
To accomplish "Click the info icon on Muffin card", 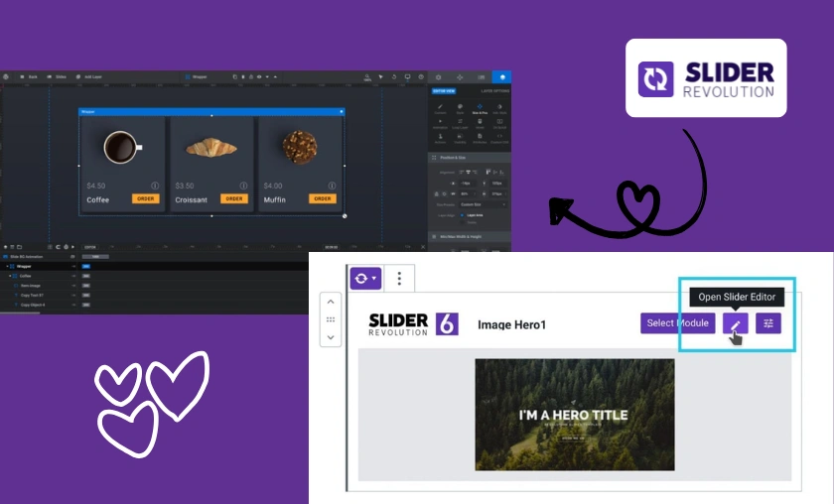I will tap(332, 186).
